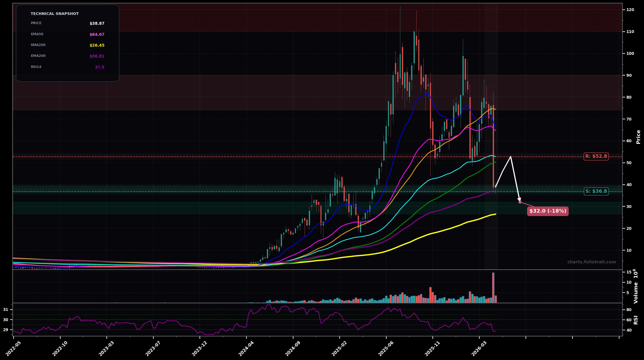Click the RSI axis title

636,320
